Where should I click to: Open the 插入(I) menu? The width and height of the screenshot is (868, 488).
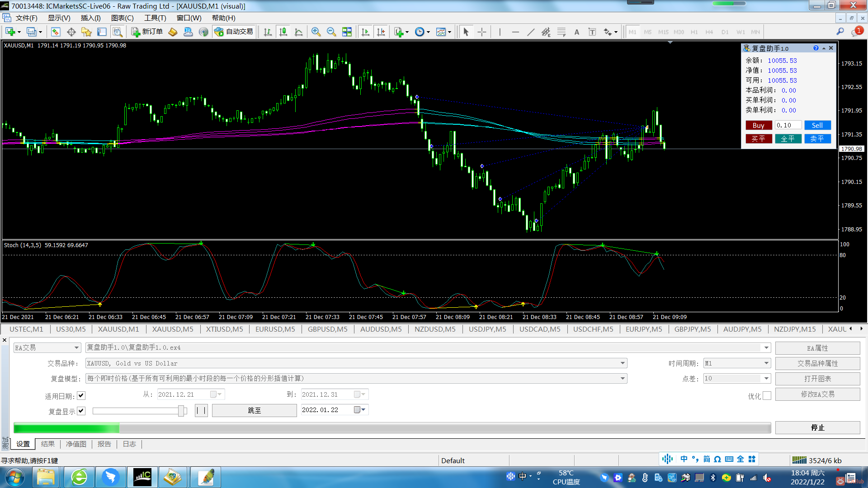tap(90, 18)
